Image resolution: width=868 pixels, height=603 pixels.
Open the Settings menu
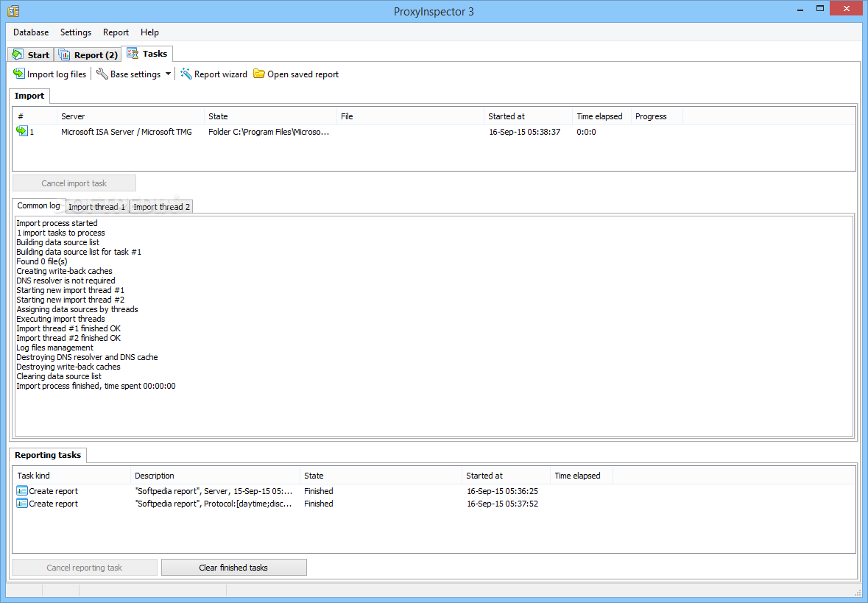[x=76, y=32]
